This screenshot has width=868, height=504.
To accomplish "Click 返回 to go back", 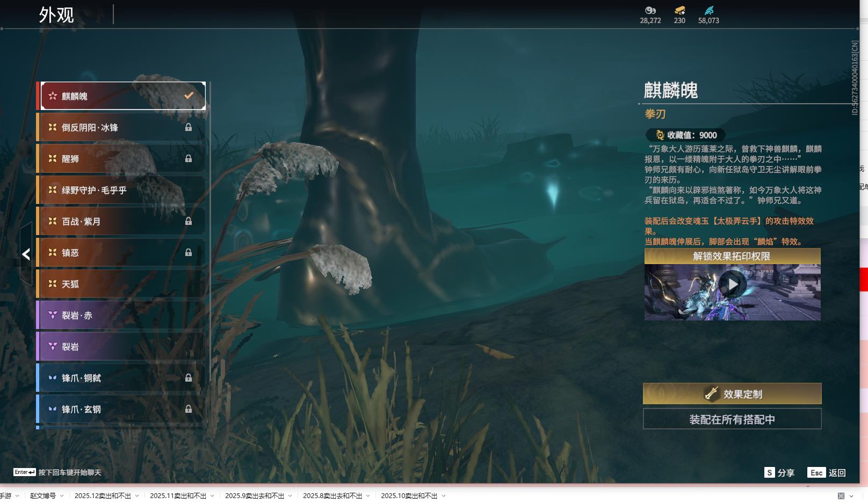I will pyautogui.click(x=837, y=473).
